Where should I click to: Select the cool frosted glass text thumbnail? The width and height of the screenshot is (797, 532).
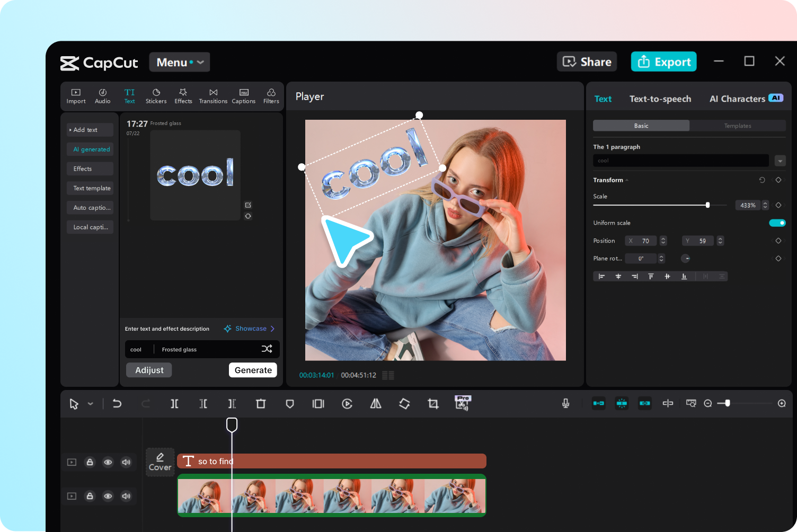[x=195, y=174]
